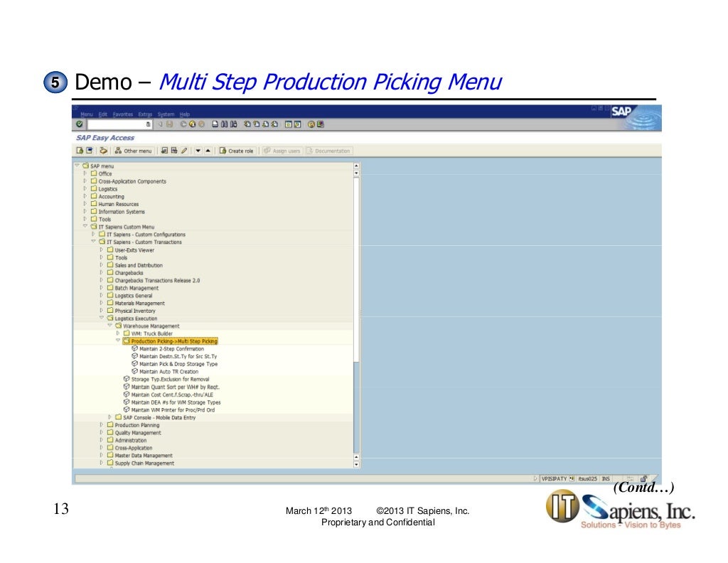The width and height of the screenshot is (728, 563).
Task: Click the Customize Local Layout icon
Action: [x=321, y=124]
